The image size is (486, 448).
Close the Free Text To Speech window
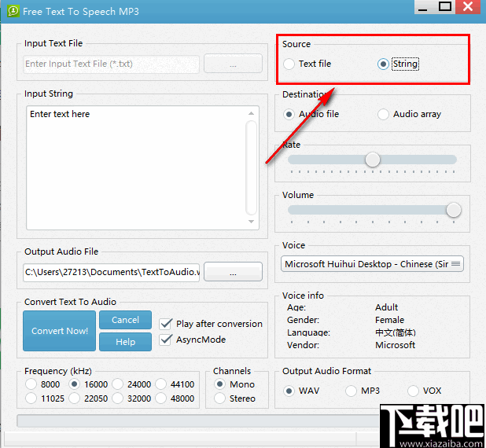pyautogui.click(x=469, y=7)
